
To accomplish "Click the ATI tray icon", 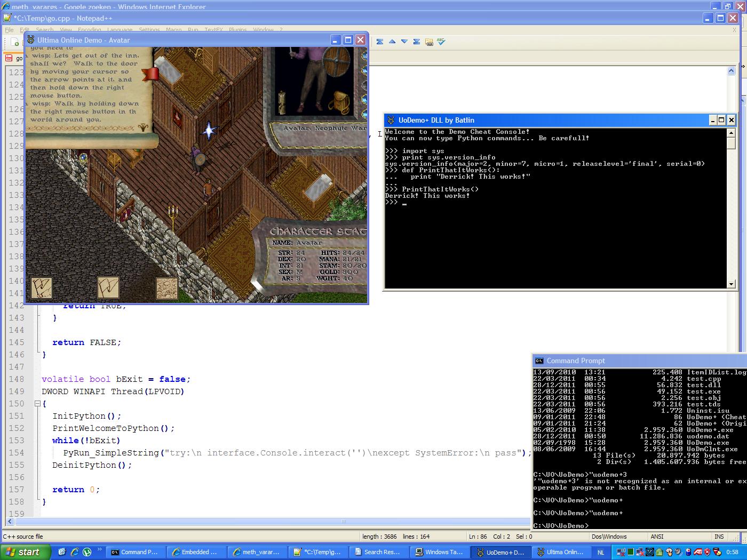I will pos(698,552).
